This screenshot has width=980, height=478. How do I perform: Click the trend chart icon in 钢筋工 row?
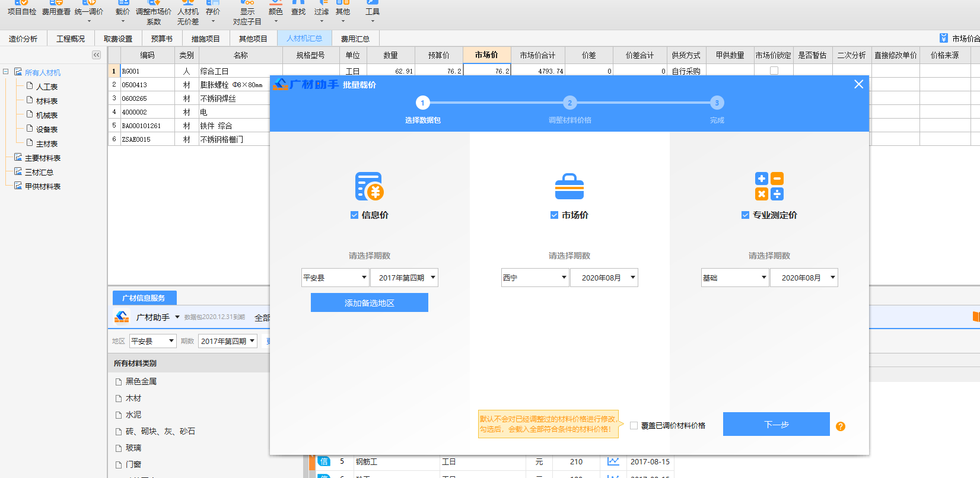click(x=613, y=461)
